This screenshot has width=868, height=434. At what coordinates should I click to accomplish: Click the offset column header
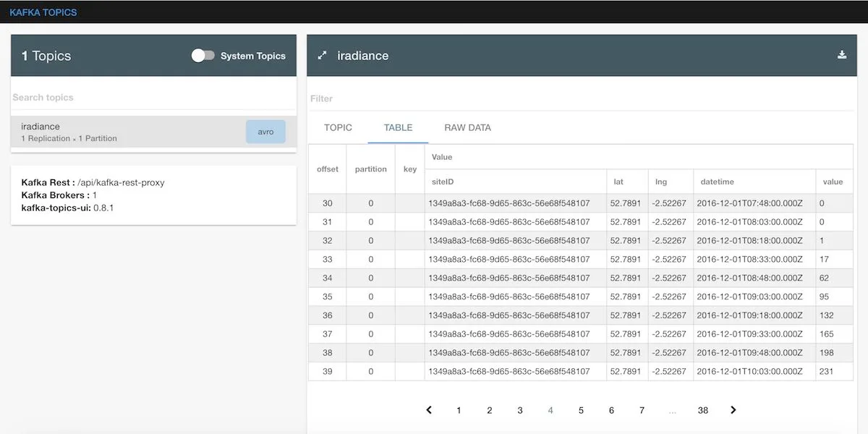pyautogui.click(x=328, y=169)
